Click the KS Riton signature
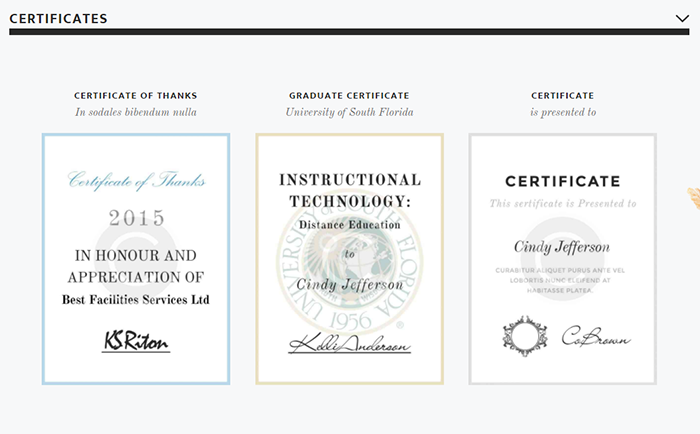 (x=136, y=341)
